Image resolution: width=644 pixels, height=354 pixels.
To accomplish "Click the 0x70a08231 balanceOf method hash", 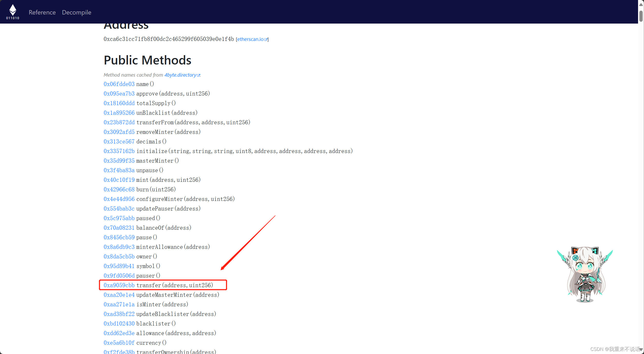I will coord(119,228).
